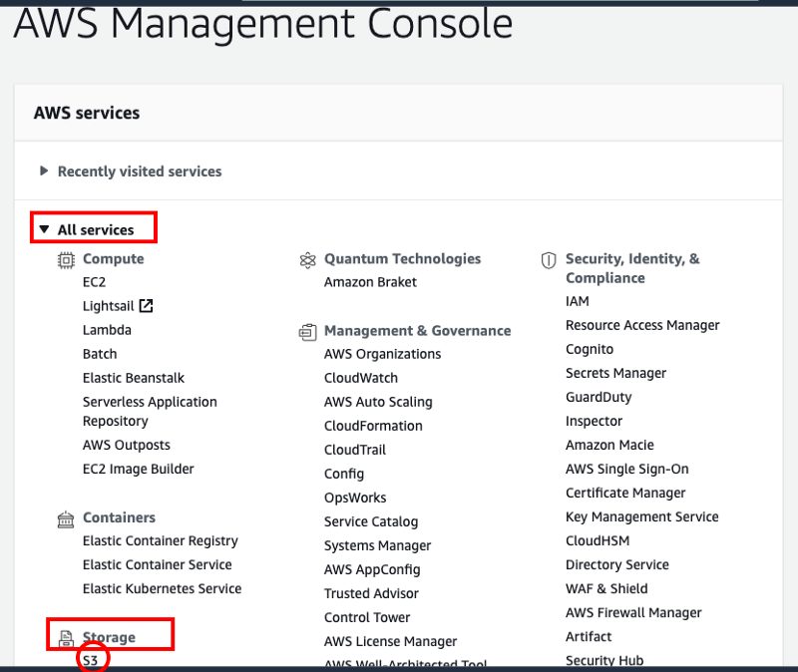Click the Management & Governance clipboard icon
The width and height of the screenshot is (798, 672).
tap(307, 332)
